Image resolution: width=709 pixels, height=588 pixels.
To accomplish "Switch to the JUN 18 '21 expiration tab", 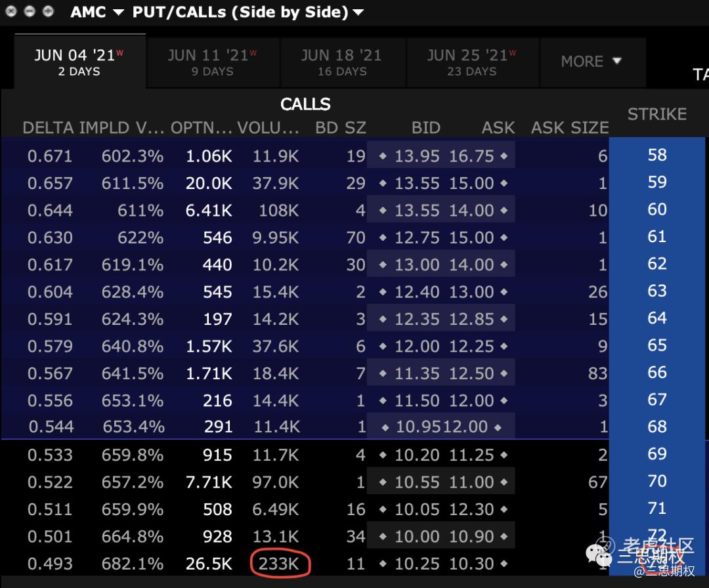I will click(x=342, y=62).
